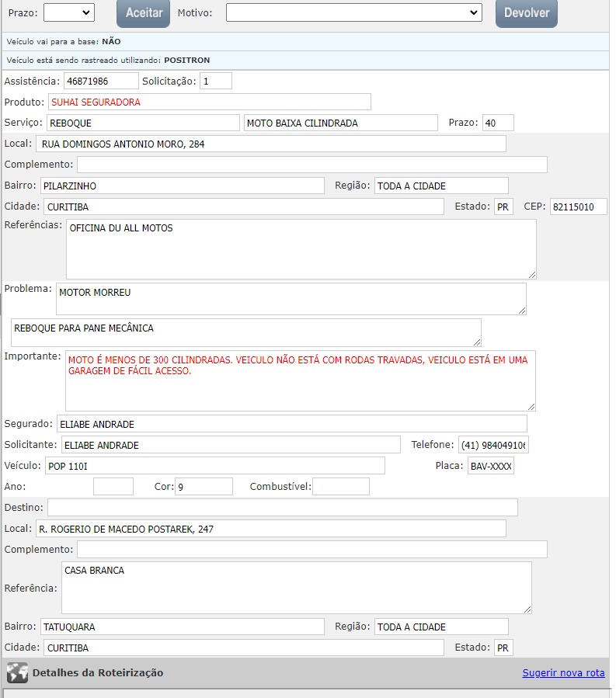Image resolution: width=616 pixels, height=698 pixels.
Task: Open the Prazo dropdown
Action: pyautogui.click(x=68, y=12)
